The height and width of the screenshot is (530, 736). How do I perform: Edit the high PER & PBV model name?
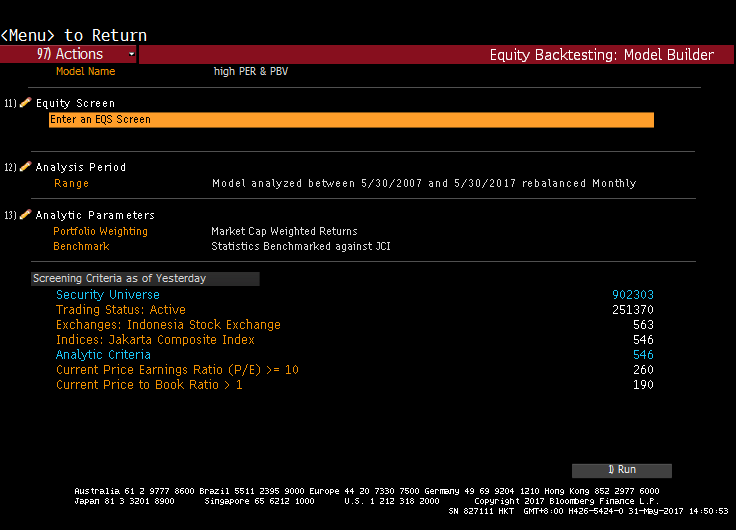pos(251,71)
